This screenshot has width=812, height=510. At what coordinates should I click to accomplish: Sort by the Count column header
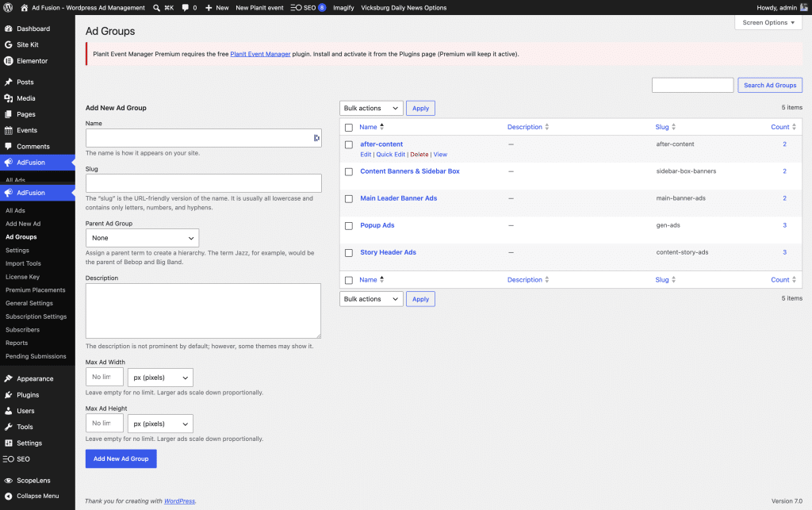click(x=783, y=127)
